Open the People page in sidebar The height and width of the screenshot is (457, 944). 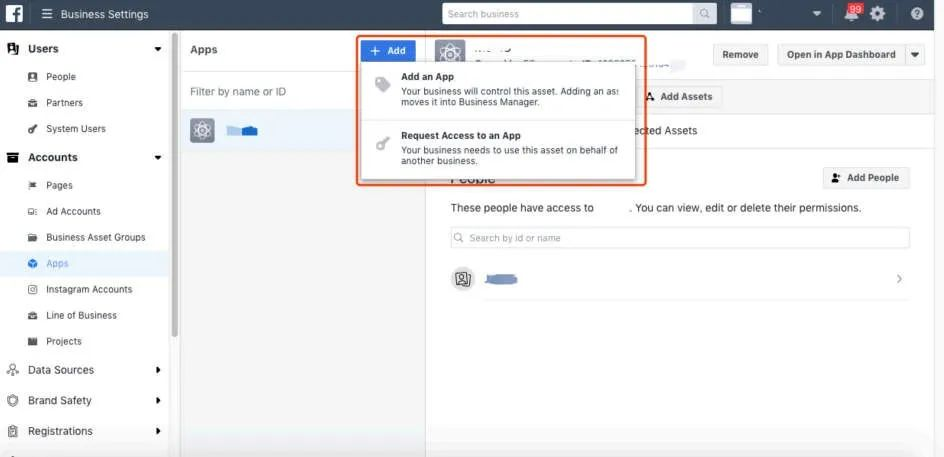(x=61, y=77)
